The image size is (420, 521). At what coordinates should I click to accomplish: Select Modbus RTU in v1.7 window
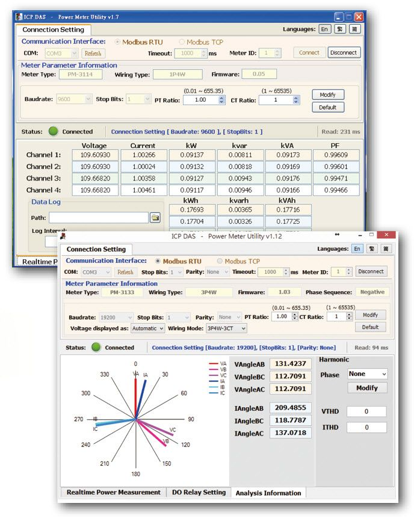(117, 42)
